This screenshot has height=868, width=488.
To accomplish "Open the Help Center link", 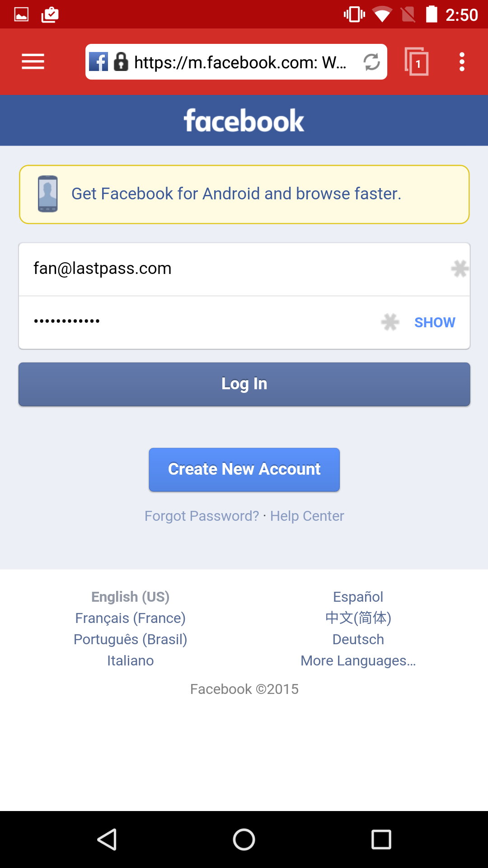I will point(307,516).
